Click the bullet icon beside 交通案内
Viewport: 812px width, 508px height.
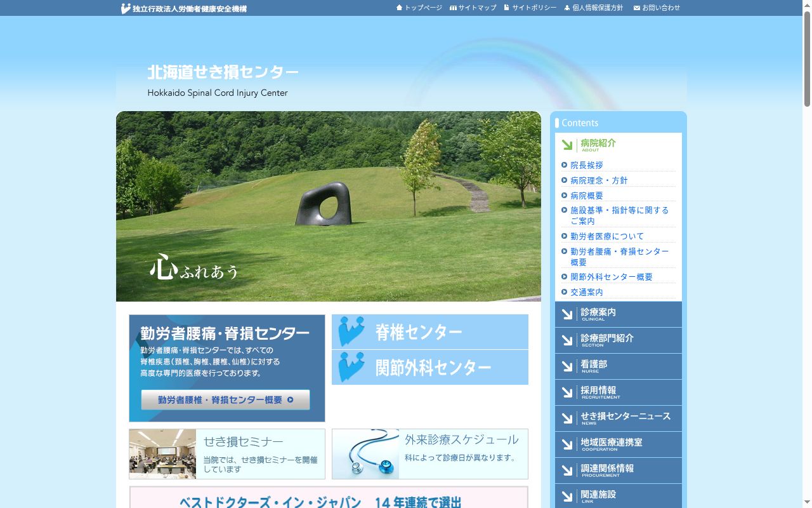[x=565, y=292]
